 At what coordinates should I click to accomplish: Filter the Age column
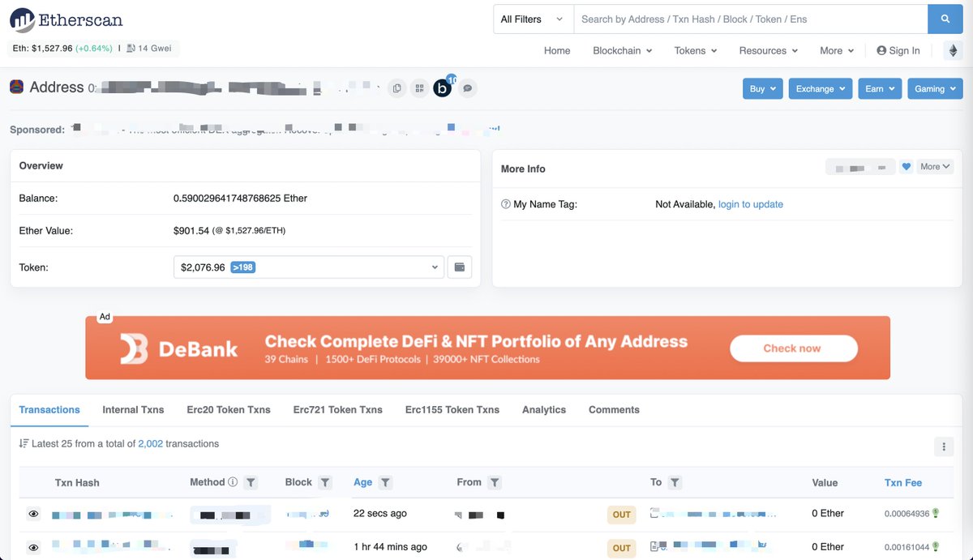coord(386,482)
